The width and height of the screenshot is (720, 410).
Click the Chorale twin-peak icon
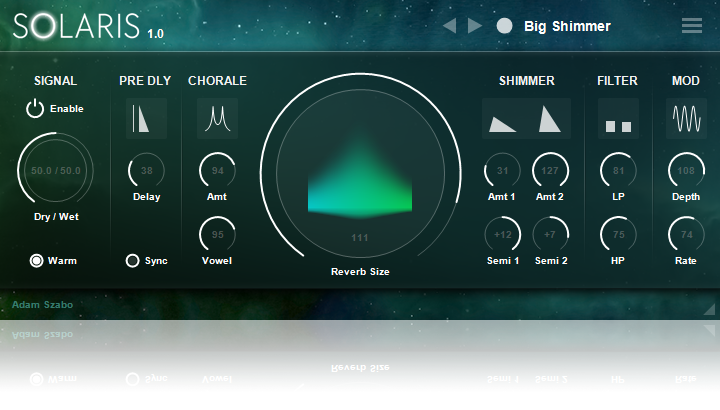(x=217, y=118)
